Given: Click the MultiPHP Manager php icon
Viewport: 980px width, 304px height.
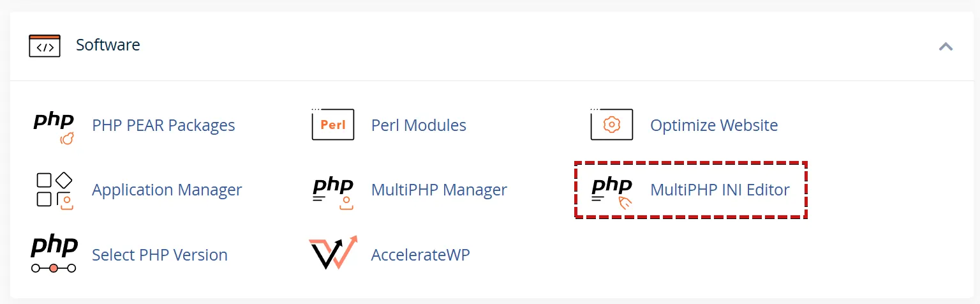Looking at the screenshot, I should [332, 192].
